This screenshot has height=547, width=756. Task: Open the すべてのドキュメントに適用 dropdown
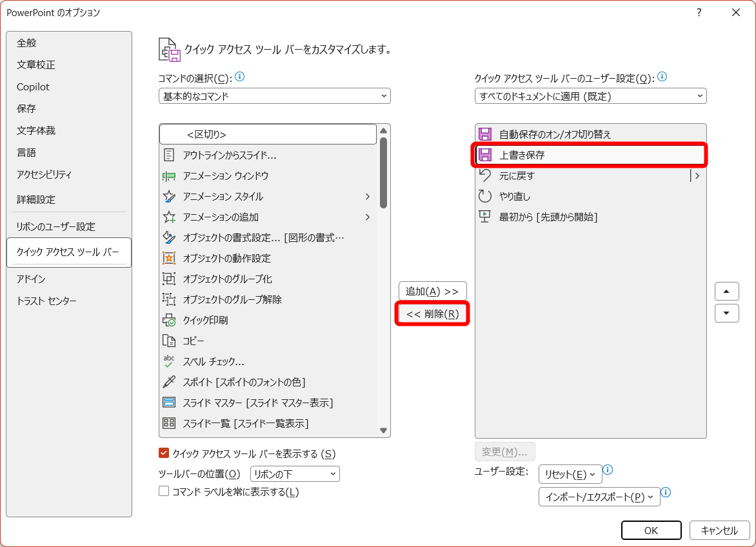[590, 95]
